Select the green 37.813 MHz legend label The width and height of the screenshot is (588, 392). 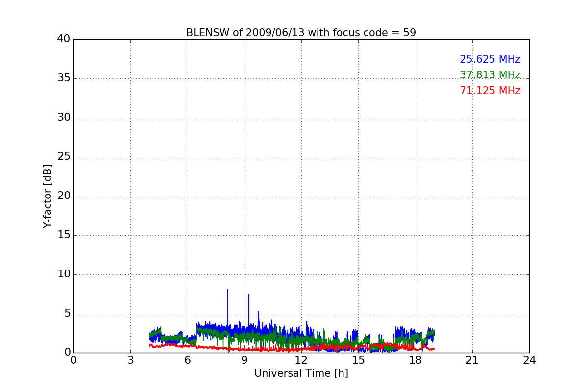tap(490, 75)
